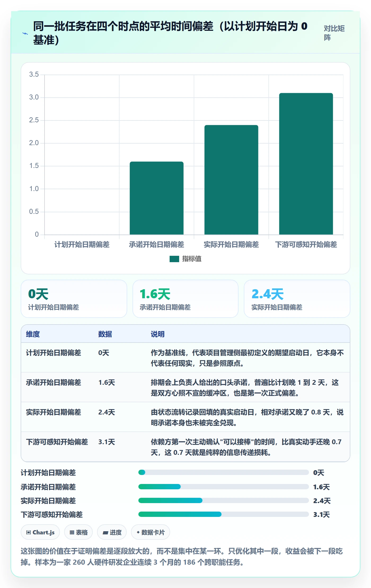Click the lightning icon beside the title
Image resolution: width=371 pixels, height=588 pixels.
pos(25,34)
